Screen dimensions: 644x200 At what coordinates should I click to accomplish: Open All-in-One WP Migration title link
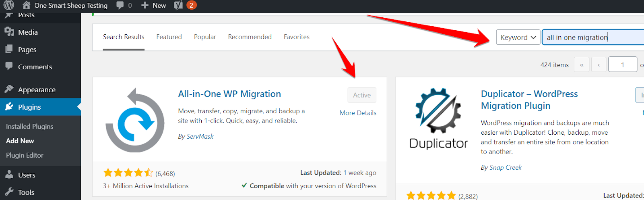(229, 94)
